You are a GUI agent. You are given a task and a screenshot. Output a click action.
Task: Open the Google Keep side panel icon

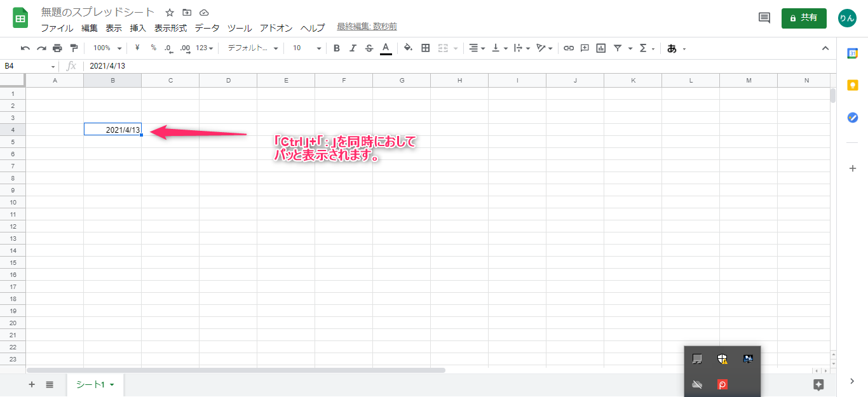pyautogui.click(x=853, y=85)
